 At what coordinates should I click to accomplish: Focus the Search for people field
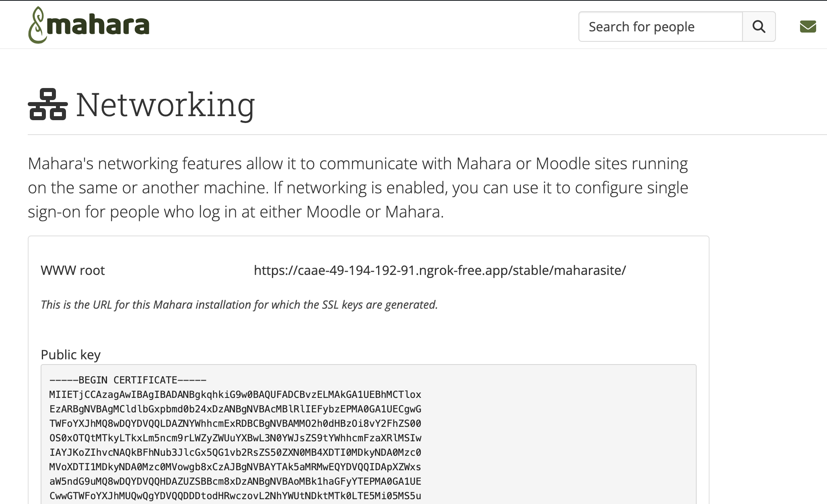(660, 27)
